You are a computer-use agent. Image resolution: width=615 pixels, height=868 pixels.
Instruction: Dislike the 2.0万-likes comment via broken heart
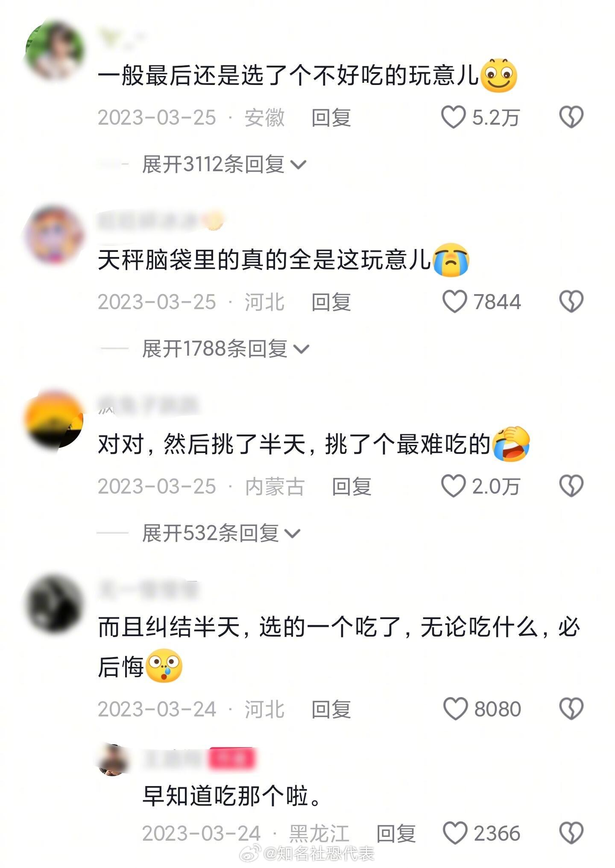(571, 486)
